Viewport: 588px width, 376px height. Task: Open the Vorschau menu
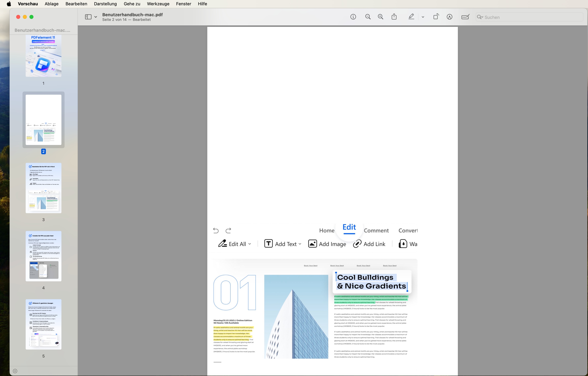point(28,4)
